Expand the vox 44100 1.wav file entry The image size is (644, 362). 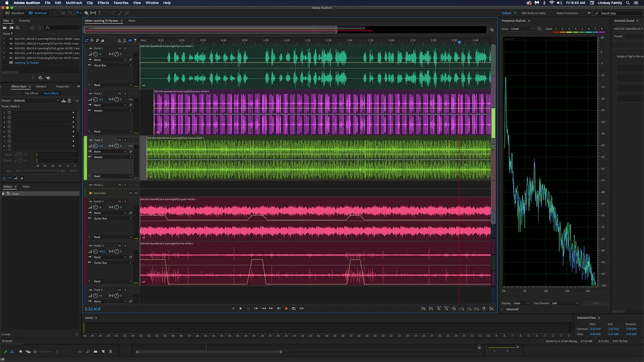4,57
